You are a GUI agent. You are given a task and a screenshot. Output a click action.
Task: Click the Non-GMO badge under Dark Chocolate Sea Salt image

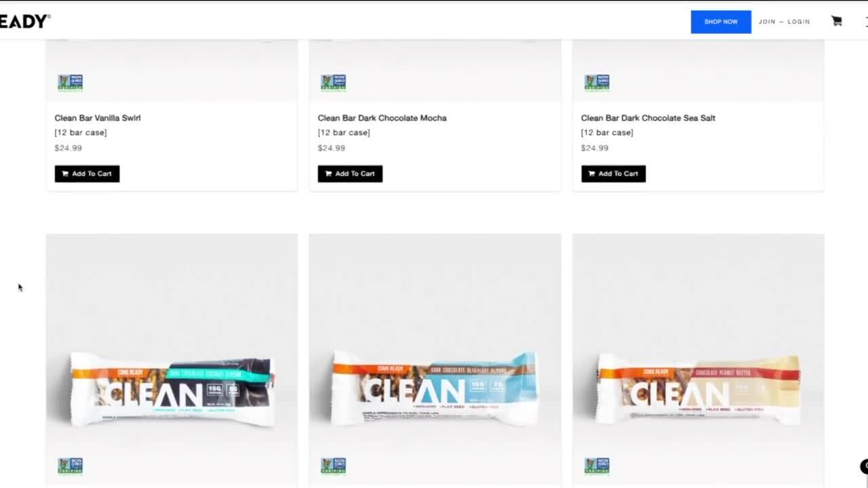(597, 83)
